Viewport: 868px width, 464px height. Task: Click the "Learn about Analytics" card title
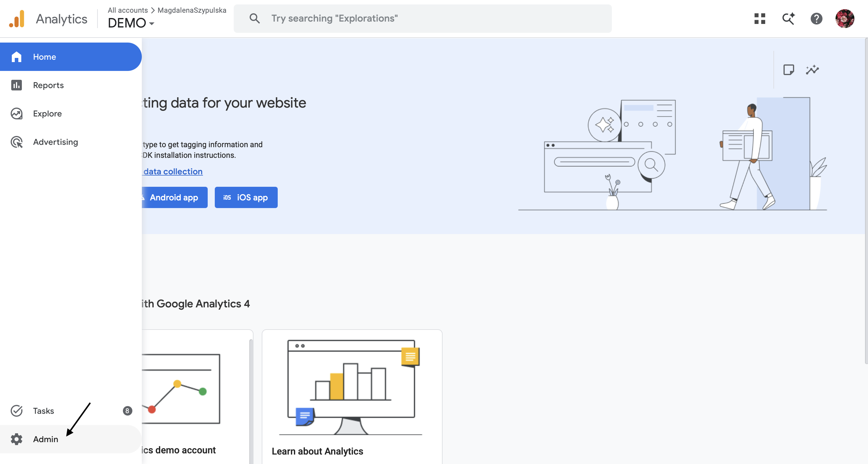(x=317, y=451)
